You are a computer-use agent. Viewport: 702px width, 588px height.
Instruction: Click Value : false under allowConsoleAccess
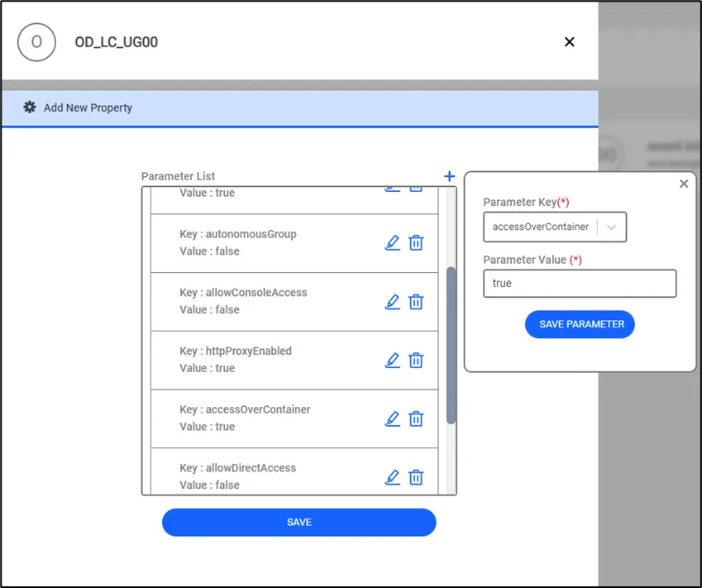pyautogui.click(x=209, y=310)
